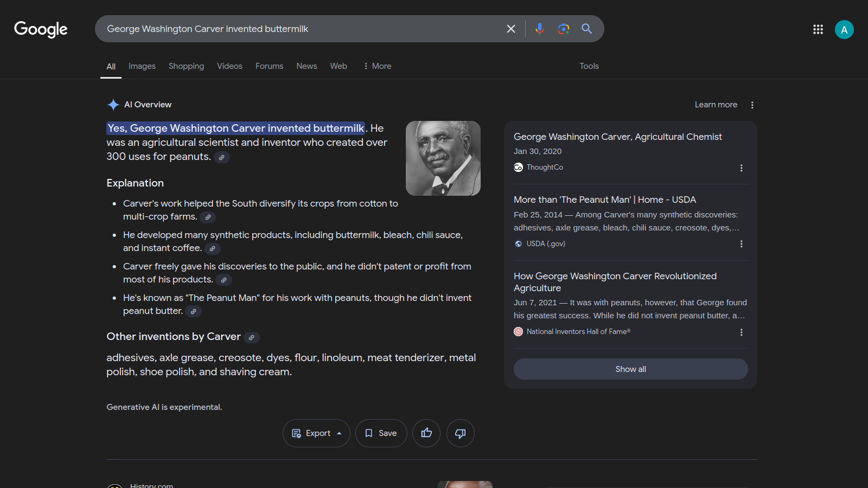Open Google Lens image search icon
Image resolution: width=868 pixels, height=488 pixels.
(564, 29)
